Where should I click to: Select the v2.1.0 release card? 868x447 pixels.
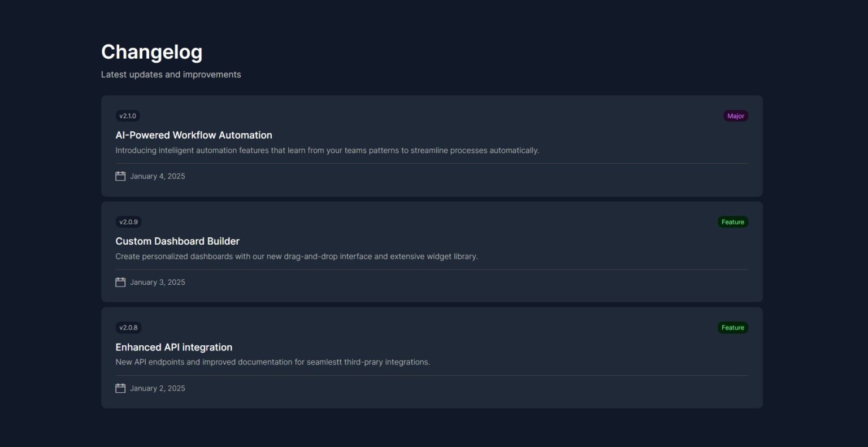click(x=432, y=146)
